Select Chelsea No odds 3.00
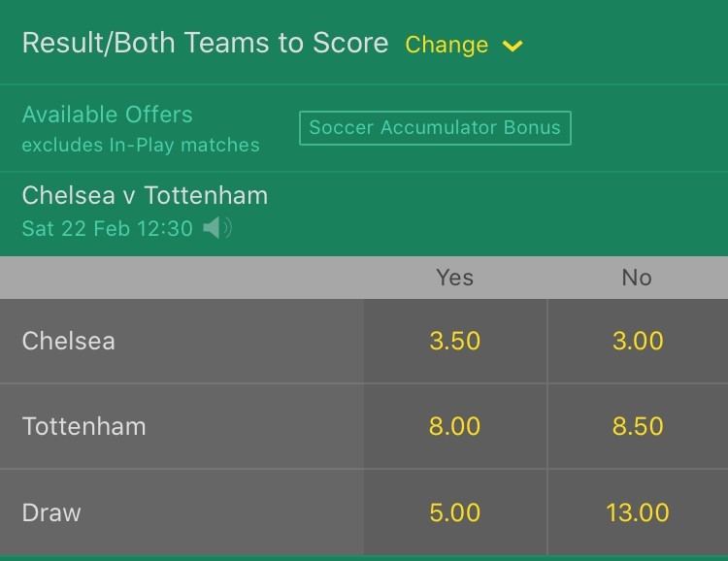 tap(638, 341)
